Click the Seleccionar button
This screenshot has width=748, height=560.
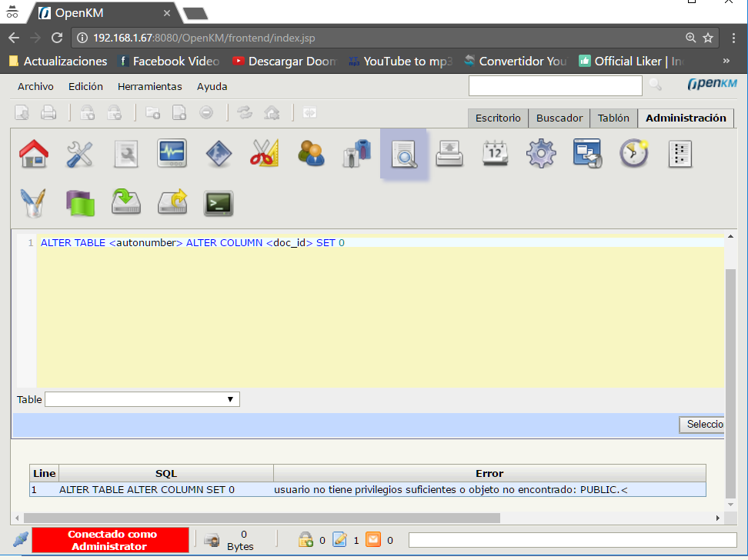click(703, 424)
